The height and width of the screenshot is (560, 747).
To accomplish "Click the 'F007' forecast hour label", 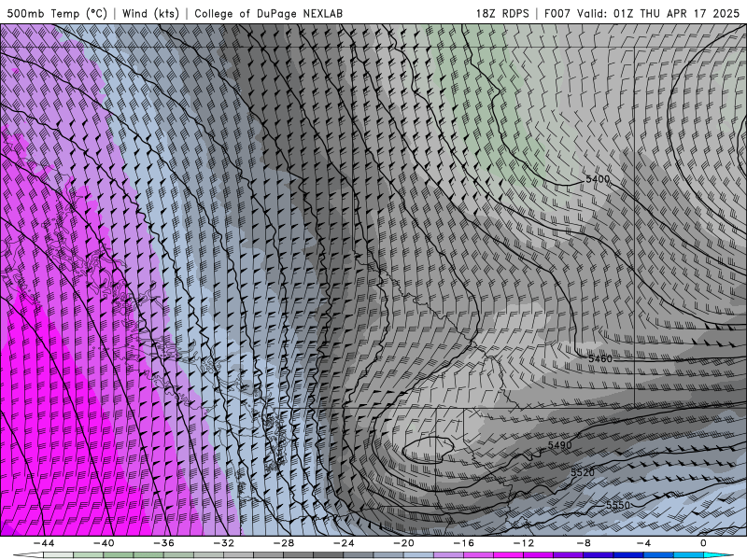I will pyautogui.click(x=557, y=13).
